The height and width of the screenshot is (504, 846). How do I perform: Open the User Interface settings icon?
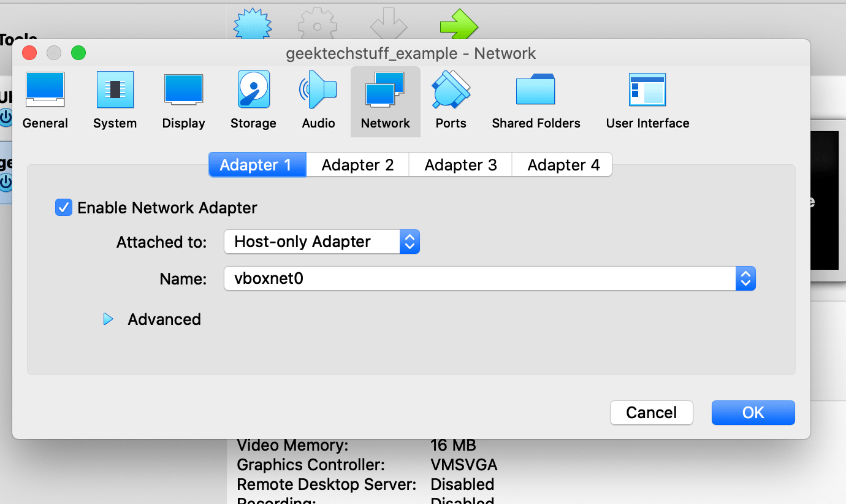point(647,98)
